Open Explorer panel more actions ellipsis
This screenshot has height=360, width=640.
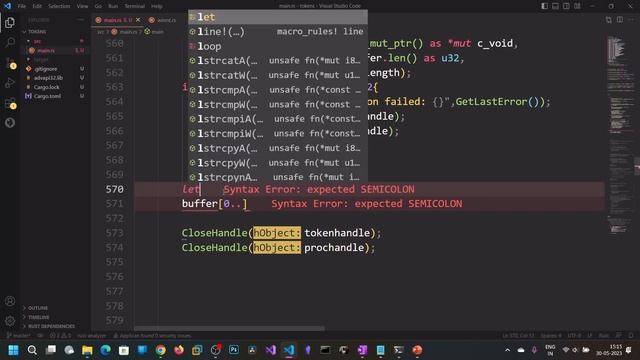[80, 20]
